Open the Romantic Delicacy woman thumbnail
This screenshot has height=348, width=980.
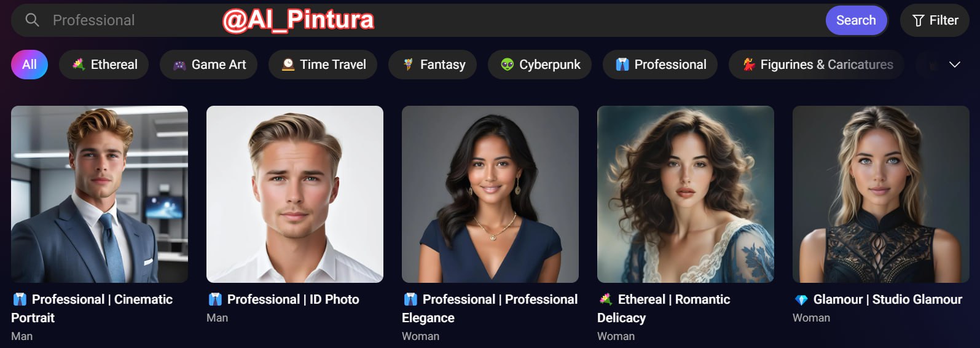(x=686, y=194)
